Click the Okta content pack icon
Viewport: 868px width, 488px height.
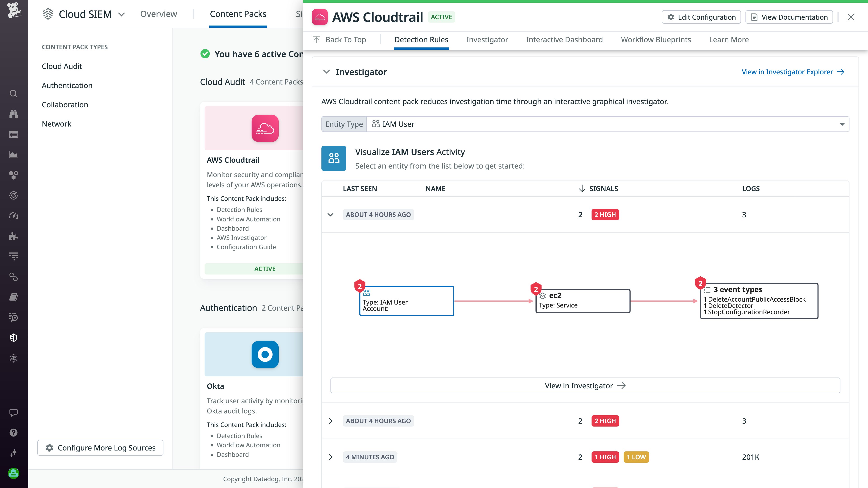coord(265,354)
